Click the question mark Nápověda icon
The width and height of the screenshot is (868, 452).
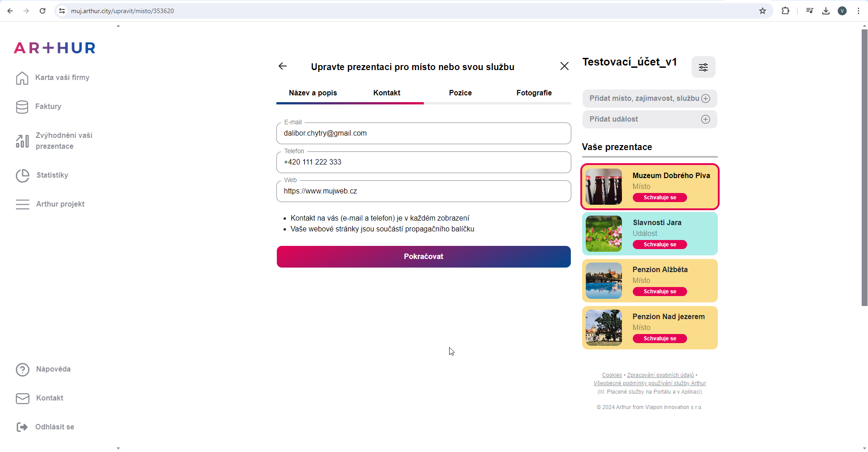22,369
